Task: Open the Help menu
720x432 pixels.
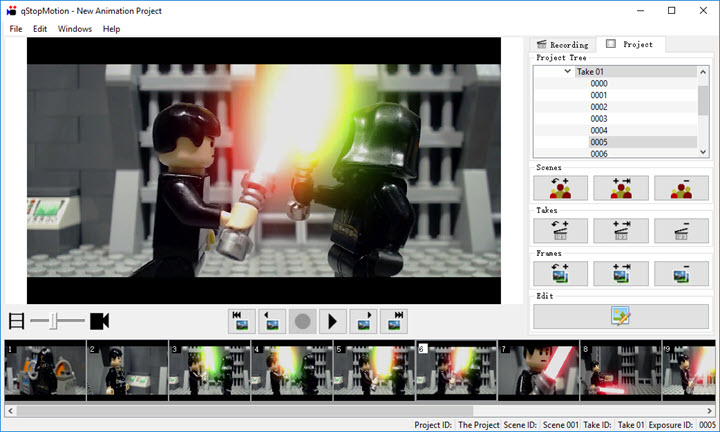Action: [111, 29]
